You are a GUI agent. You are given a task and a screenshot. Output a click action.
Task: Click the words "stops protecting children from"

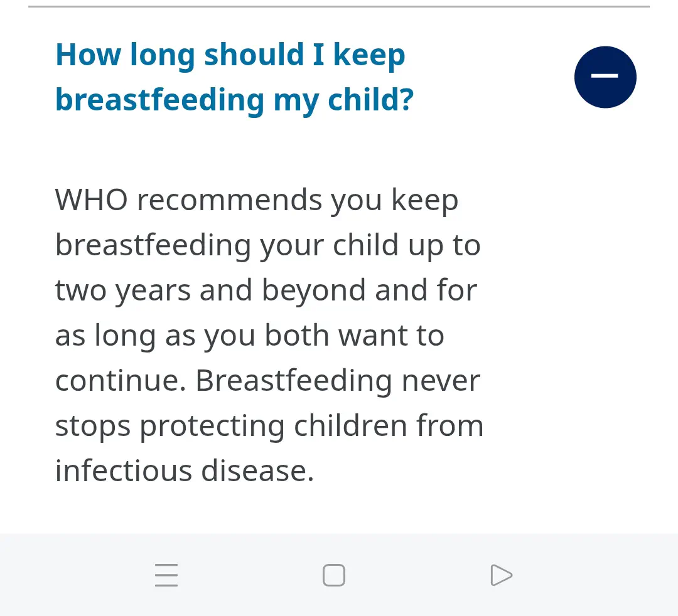click(269, 426)
